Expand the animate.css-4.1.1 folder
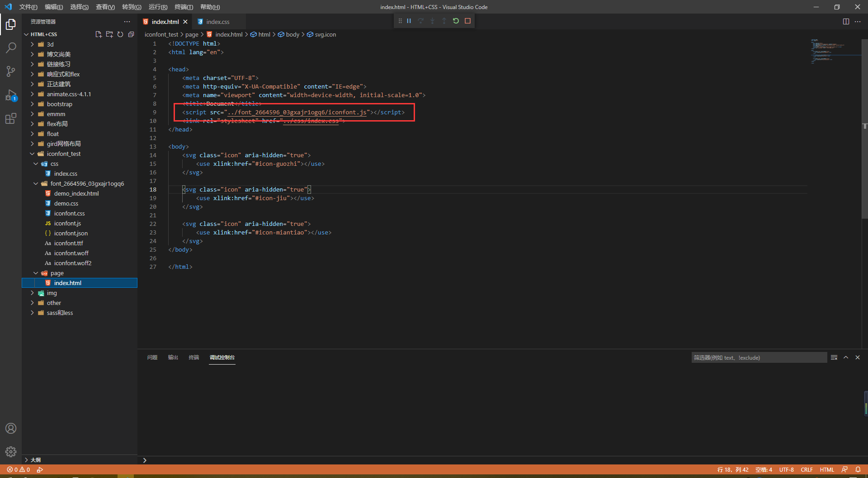868x478 pixels. (x=32, y=94)
